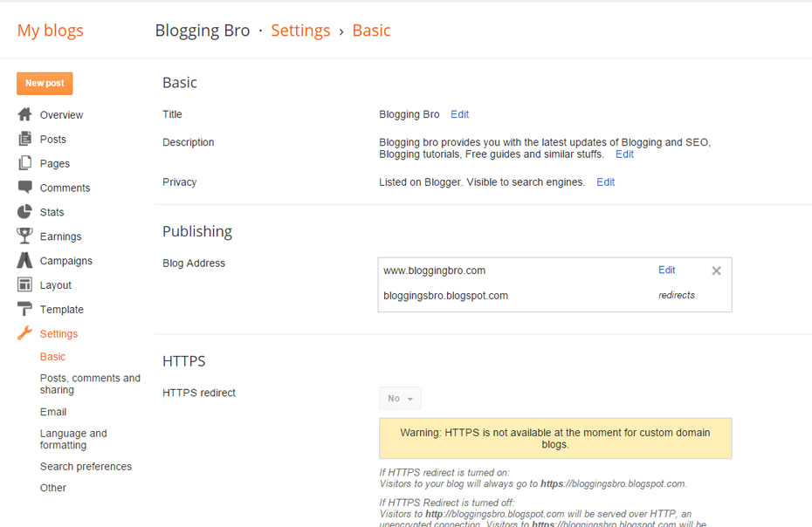Click the HTTPS redirect label

pyautogui.click(x=199, y=393)
